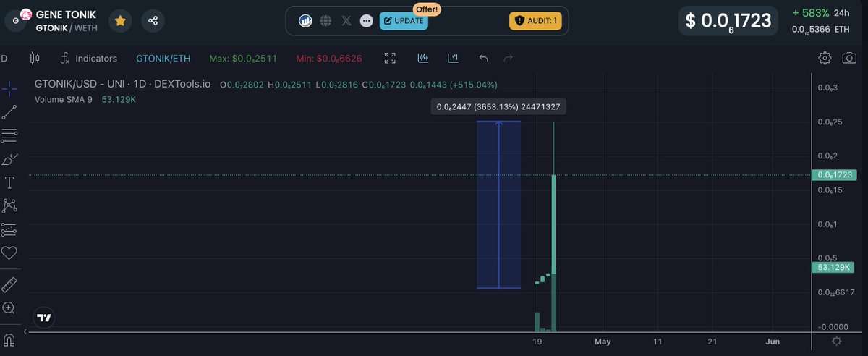This screenshot has height=356, width=868.
Task: Redo the last chart action
Action: pos(508,58)
